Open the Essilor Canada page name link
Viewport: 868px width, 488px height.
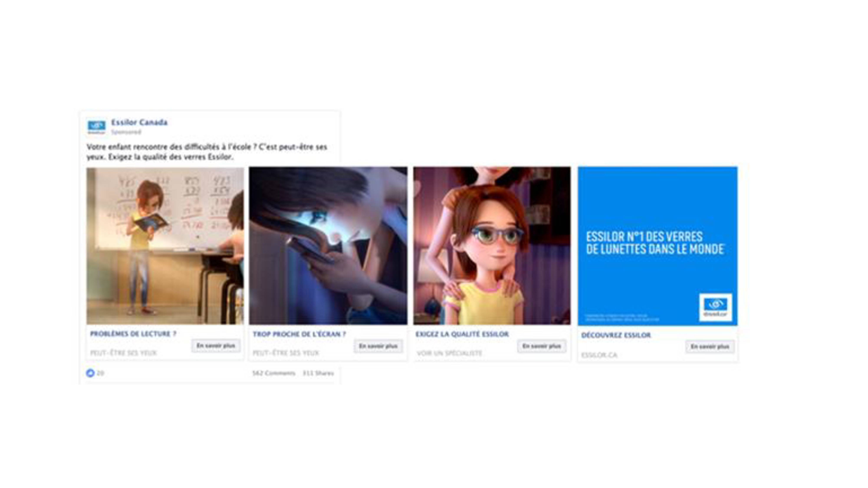(139, 122)
